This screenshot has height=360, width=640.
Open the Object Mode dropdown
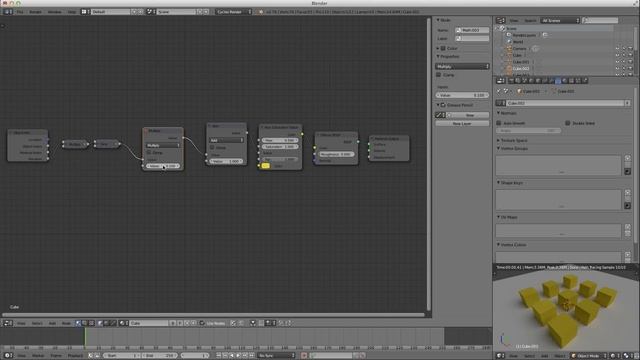[588, 356]
